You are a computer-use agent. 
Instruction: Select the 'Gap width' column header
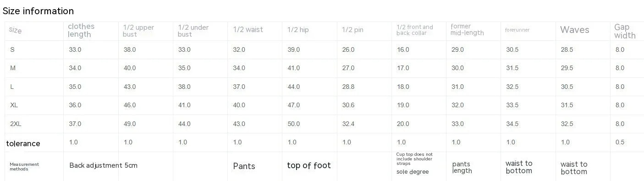point(625,31)
